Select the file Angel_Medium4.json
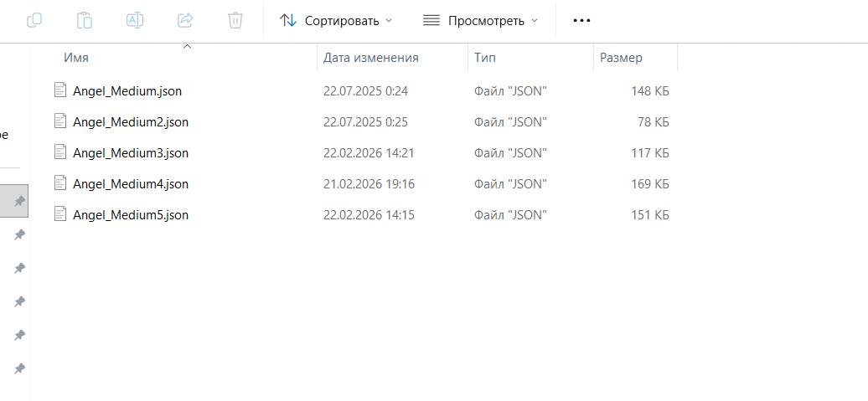This screenshot has height=401, width=868. (131, 183)
